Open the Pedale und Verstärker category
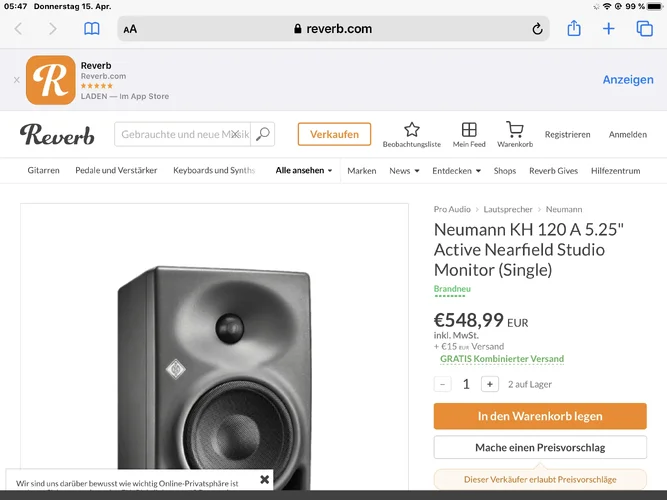 coord(116,171)
